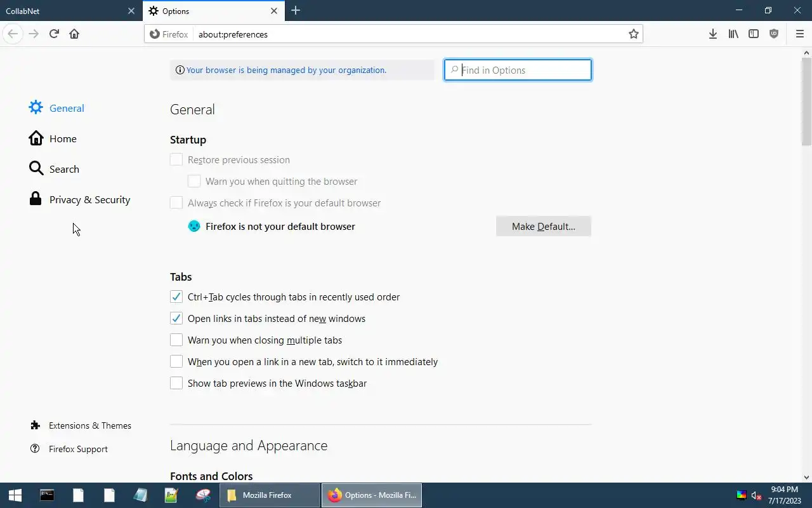812x508 pixels.
Task: Uncheck Open links in tabs option
Action: tap(176, 319)
